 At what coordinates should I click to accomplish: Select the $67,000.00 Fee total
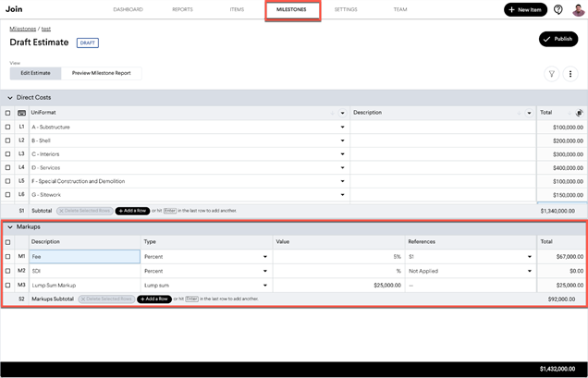pos(570,257)
